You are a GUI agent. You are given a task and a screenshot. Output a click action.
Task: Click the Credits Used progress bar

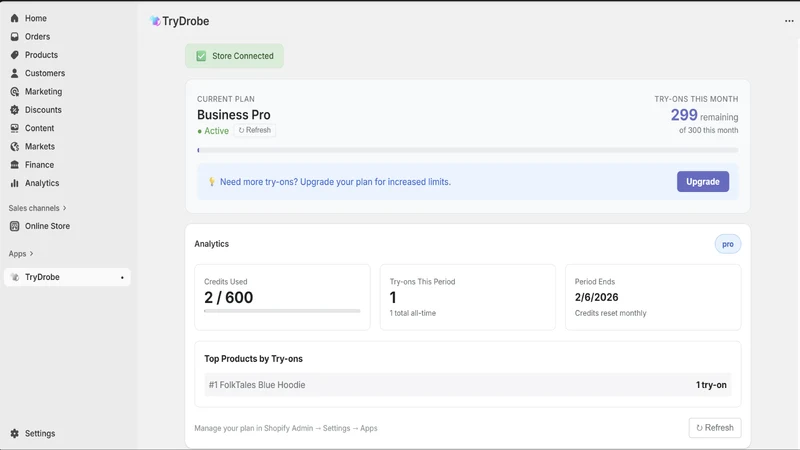pos(282,311)
